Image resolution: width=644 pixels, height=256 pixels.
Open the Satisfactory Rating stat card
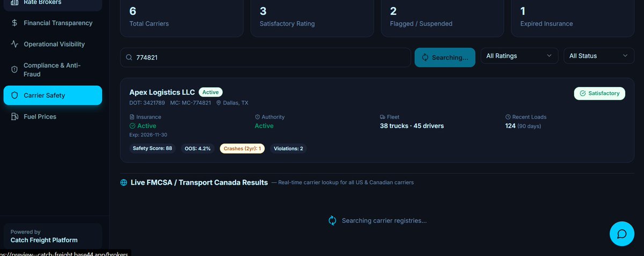pyautogui.click(x=312, y=18)
